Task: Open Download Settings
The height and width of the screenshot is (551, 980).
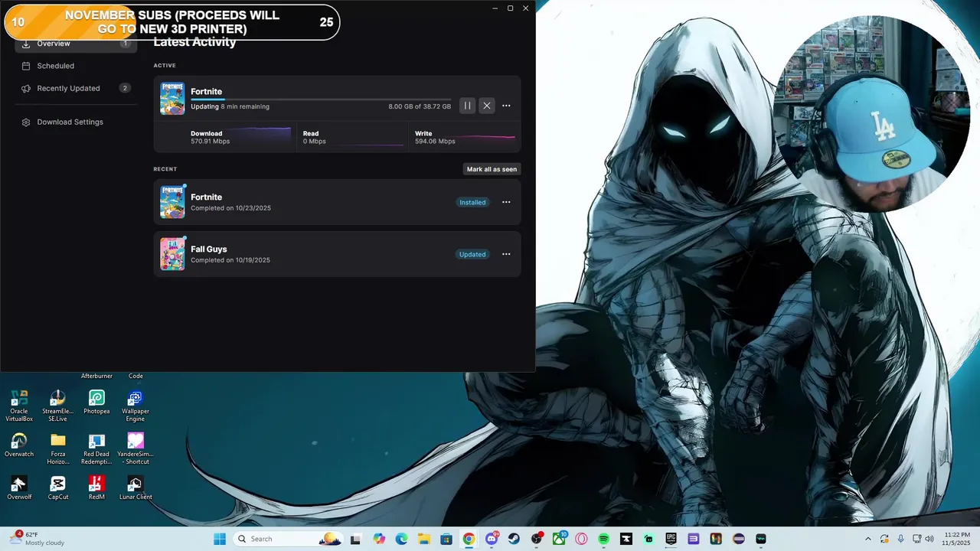Action: tap(76, 122)
